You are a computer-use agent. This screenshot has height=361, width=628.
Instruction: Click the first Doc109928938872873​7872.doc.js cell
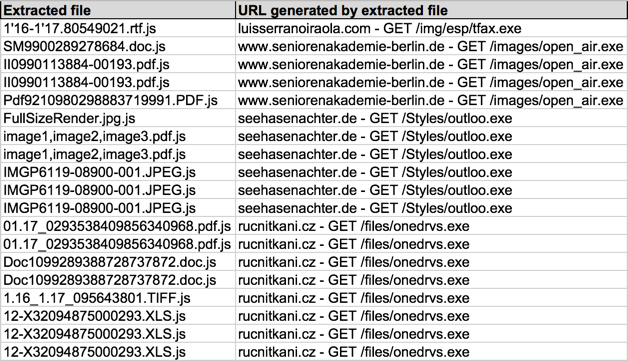(x=118, y=262)
